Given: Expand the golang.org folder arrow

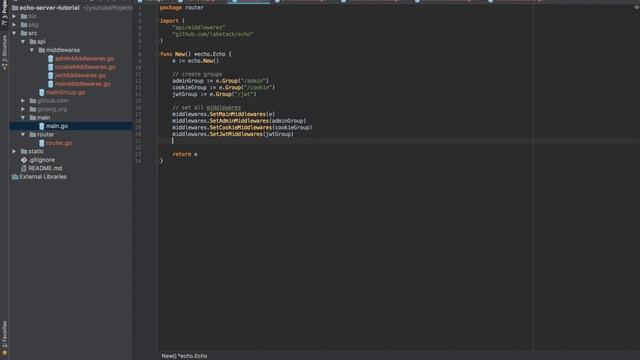Looking at the screenshot, I should coord(23,109).
